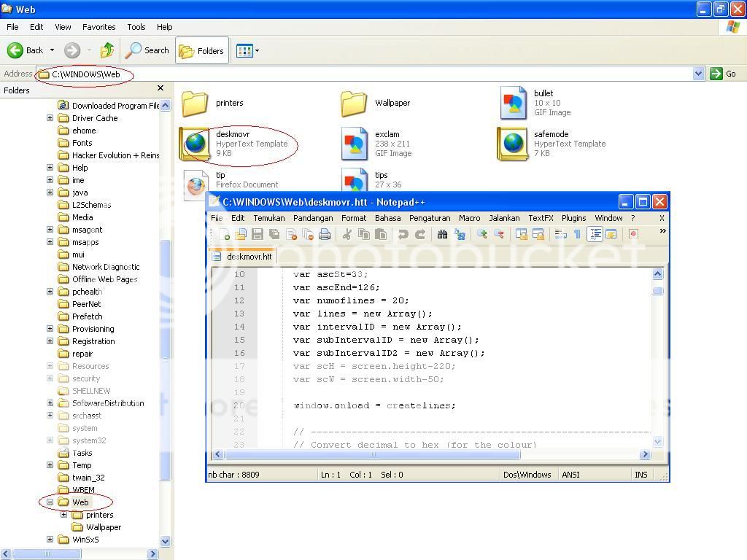This screenshot has width=747, height=560.
Task: Open the Temukan menu in Notepad++
Action: 268,218
